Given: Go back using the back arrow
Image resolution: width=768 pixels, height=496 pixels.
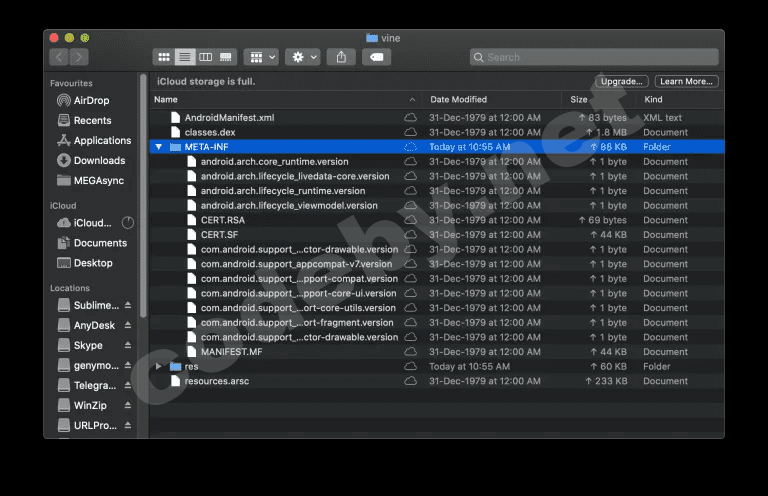Looking at the screenshot, I should point(59,57).
